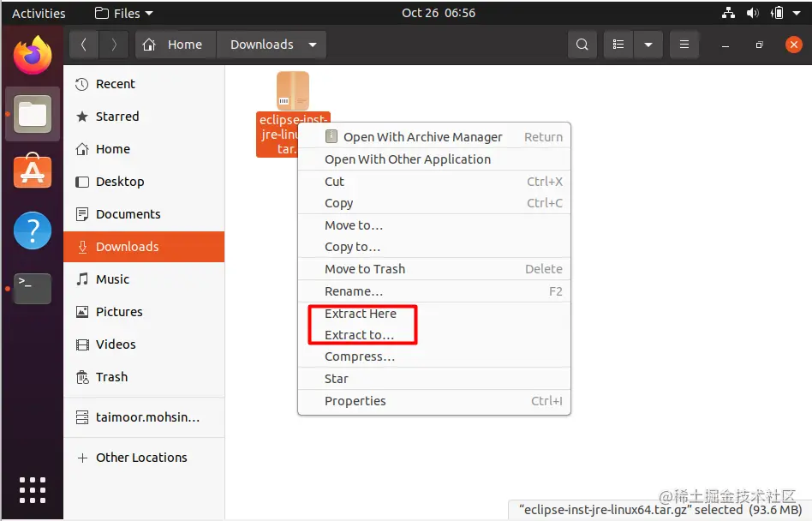Image resolution: width=812 pixels, height=521 pixels.
Task: Select Star from the context menu
Action: (x=434, y=379)
